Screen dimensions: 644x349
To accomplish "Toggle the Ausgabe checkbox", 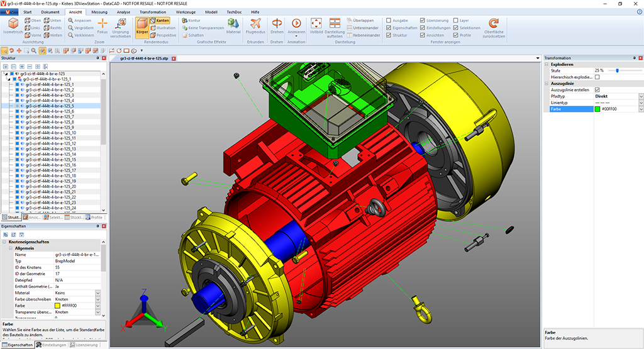I will [x=389, y=21].
